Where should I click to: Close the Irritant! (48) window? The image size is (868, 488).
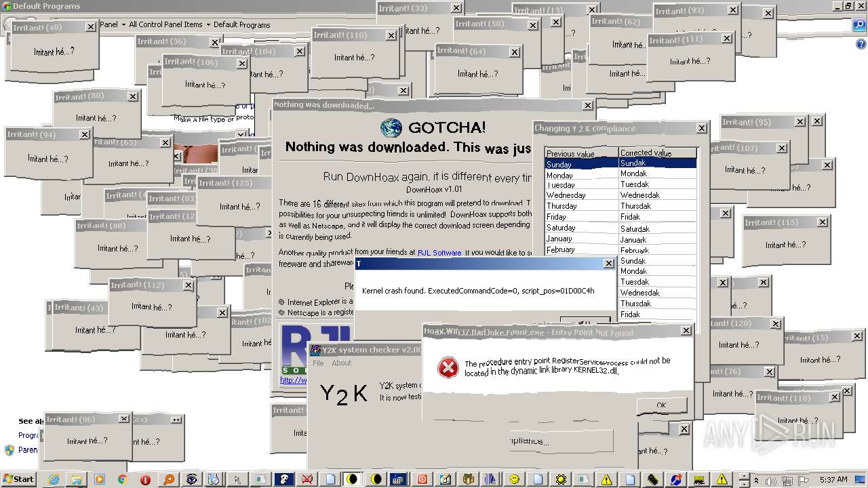point(90,27)
